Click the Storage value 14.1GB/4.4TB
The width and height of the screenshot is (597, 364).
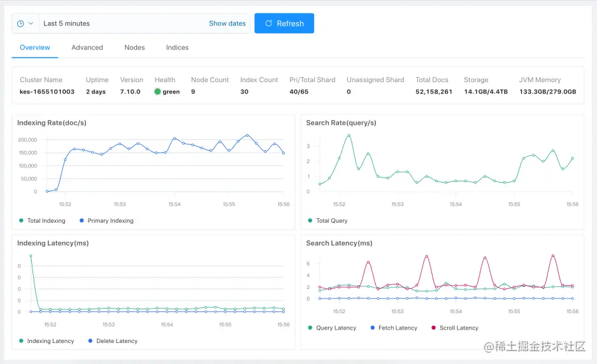[486, 92]
